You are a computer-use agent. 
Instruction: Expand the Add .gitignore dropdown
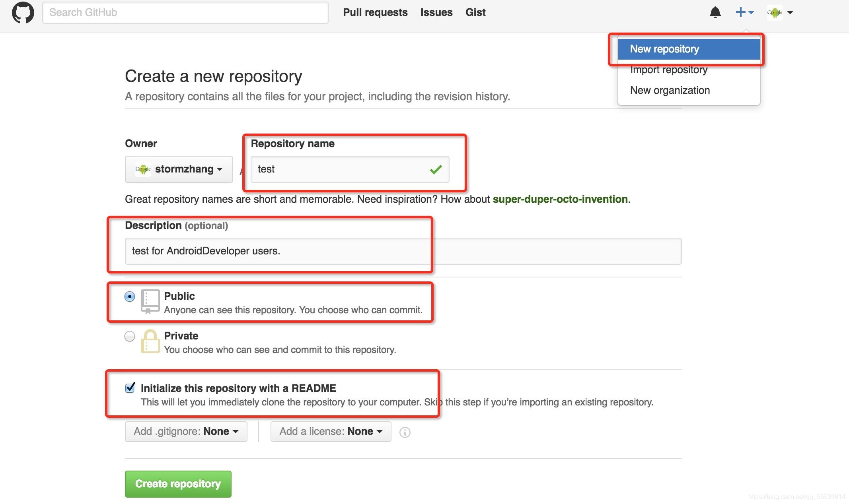click(186, 432)
